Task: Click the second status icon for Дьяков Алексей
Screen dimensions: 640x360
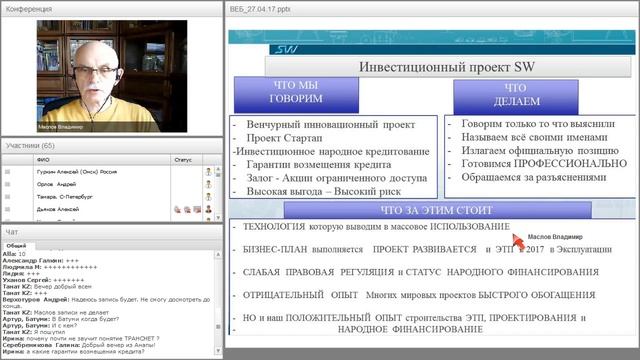Action: 187,209
